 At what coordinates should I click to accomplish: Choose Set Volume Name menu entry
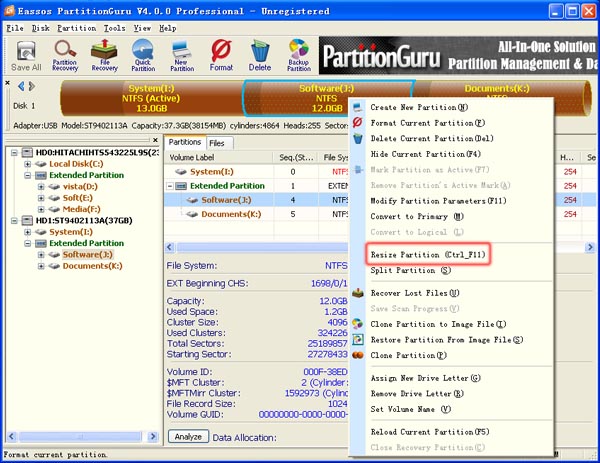[452, 409]
